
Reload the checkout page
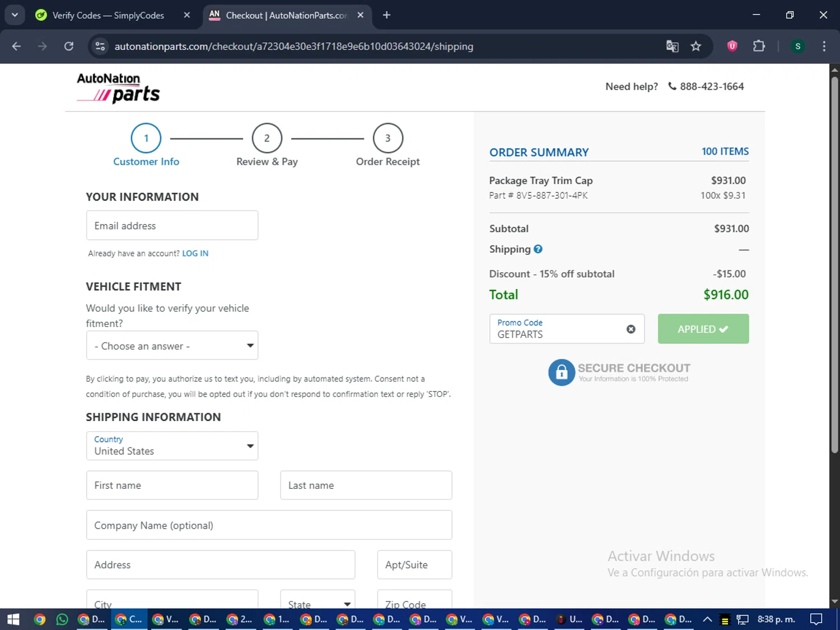coord(69,46)
